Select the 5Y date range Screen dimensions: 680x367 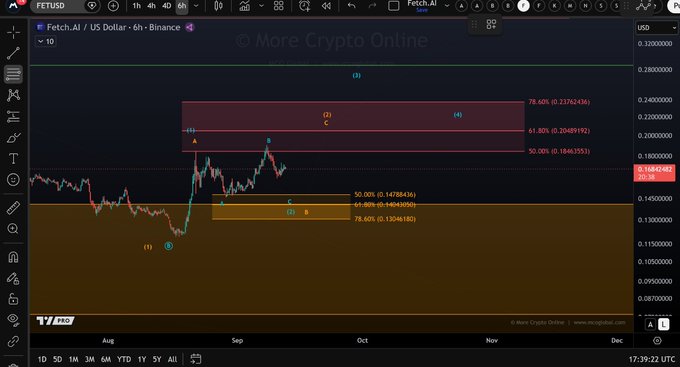click(157, 359)
